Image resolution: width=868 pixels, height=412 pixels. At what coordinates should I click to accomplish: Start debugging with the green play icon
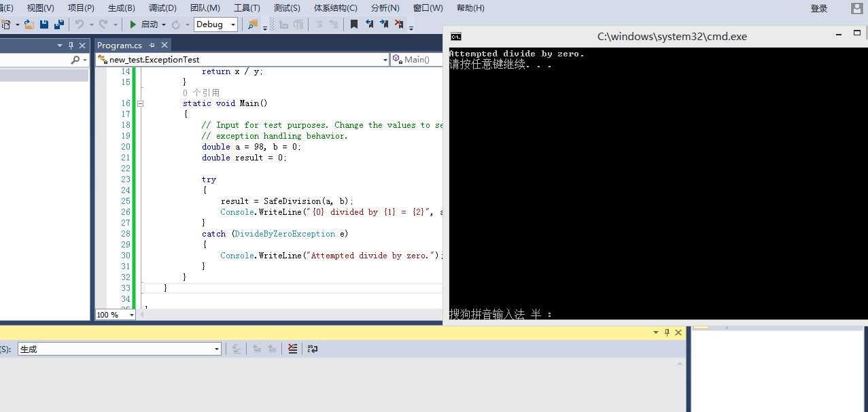[x=133, y=24]
